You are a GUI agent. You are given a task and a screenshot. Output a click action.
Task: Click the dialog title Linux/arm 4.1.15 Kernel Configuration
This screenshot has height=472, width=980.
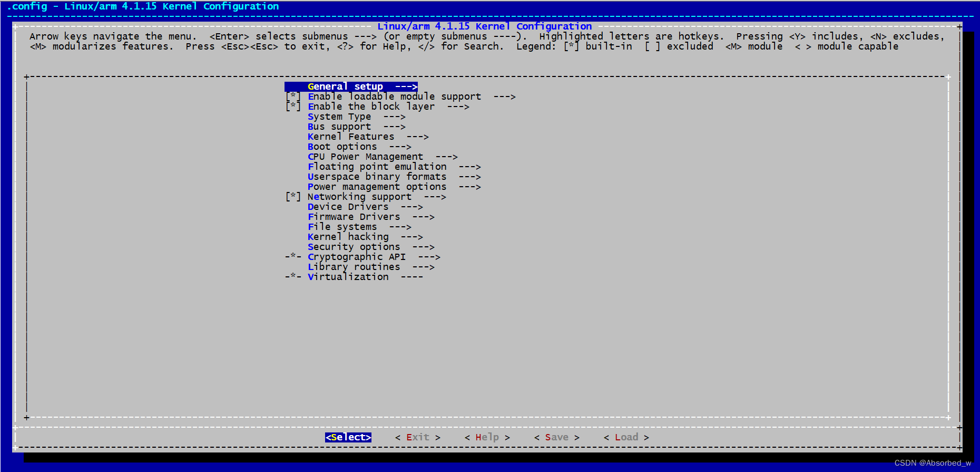click(485, 26)
